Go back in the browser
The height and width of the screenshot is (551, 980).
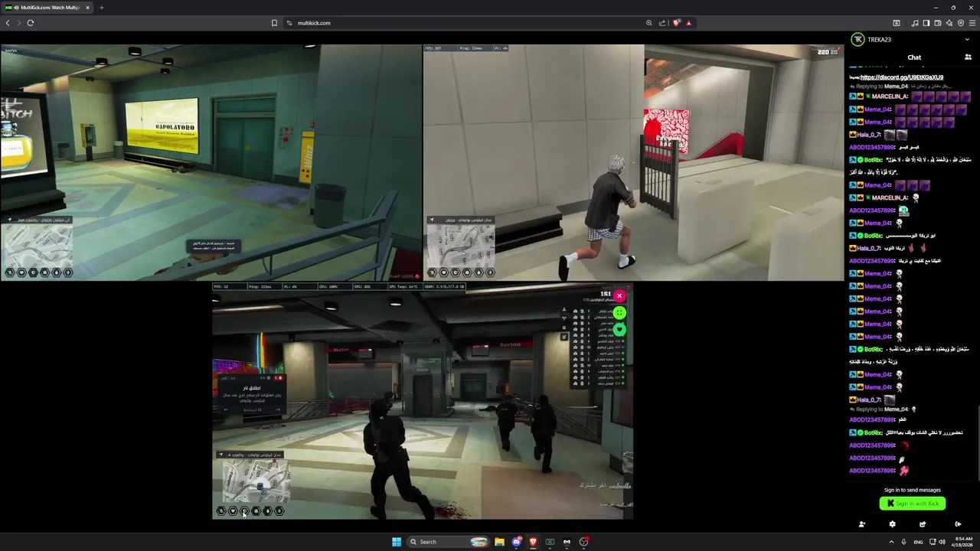tap(8, 23)
